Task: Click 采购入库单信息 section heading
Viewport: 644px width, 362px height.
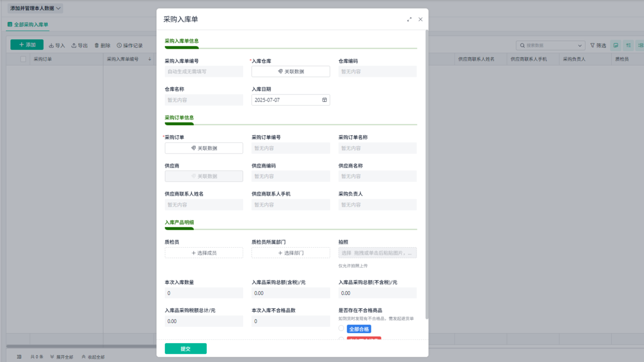Action: pyautogui.click(x=182, y=41)
